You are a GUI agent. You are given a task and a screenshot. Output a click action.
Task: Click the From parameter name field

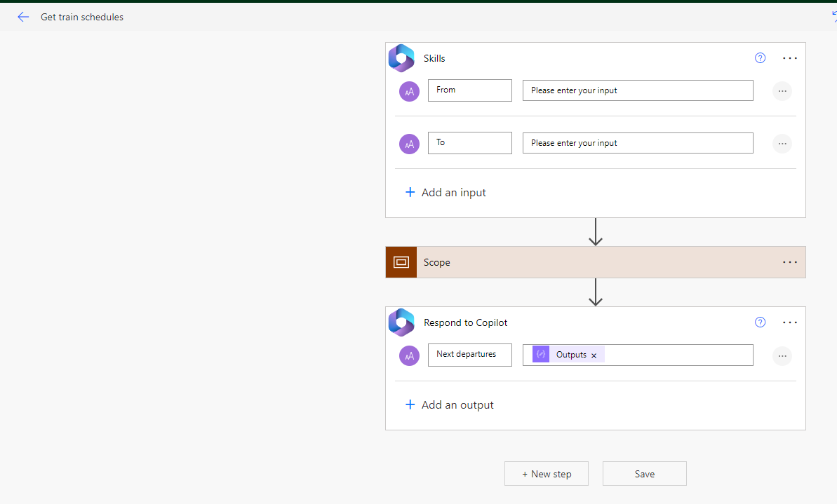[469, 90]
